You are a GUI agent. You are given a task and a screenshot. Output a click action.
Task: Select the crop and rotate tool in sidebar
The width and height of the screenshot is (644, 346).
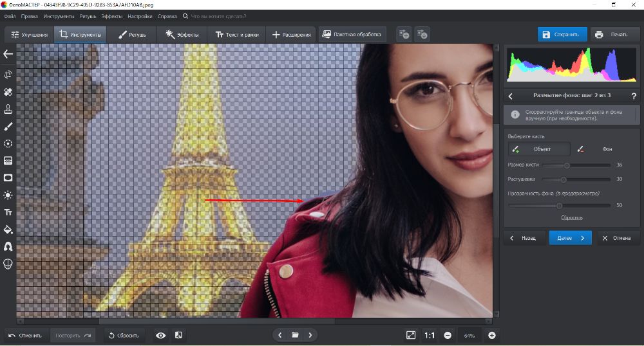point(8,75)
